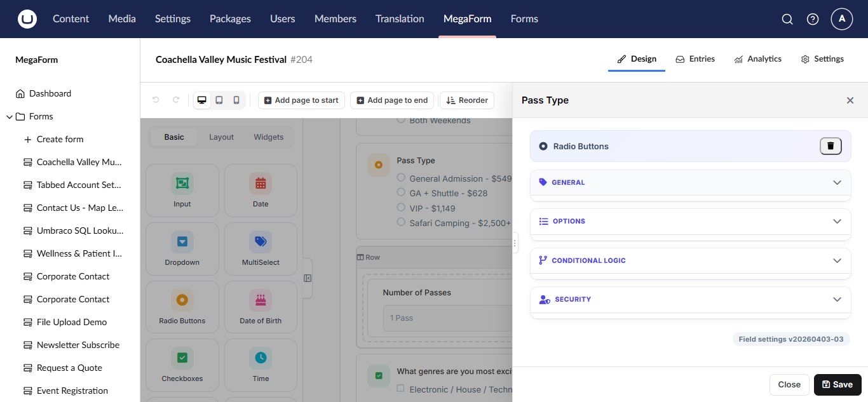The height and width of the screenshot is (402, 868).
Task: Open the user avatar 'A' menu
Action: pyautogui.click(x=842, y=19)
